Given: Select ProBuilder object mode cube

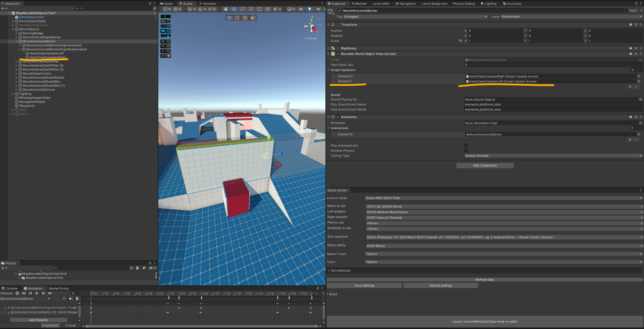Looking at the screenshot, I should (x=229, y=18).
